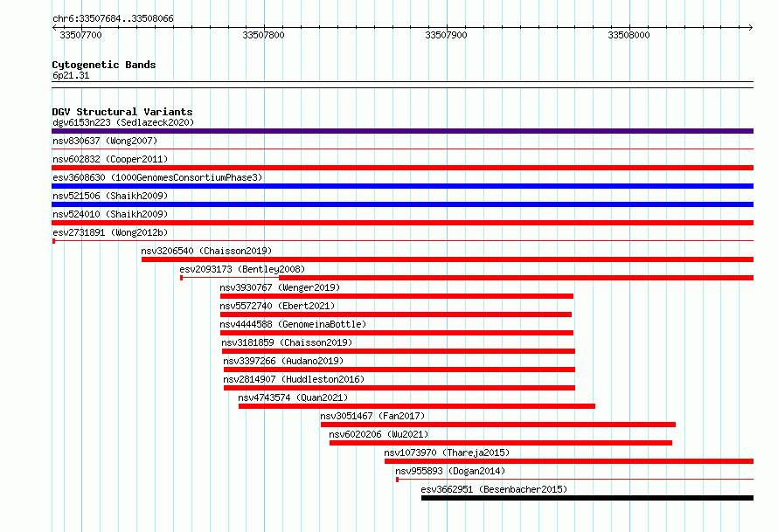Screen dimensions: 778x532
Task: Select the red nsv3206540 variant bar
Action: tap(448, 259)
